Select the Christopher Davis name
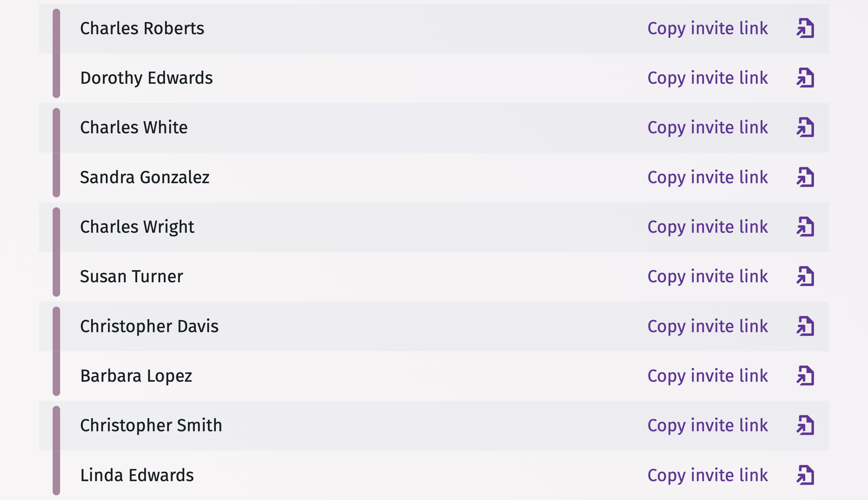Screen dimensions: 868x500 [149, 326]
